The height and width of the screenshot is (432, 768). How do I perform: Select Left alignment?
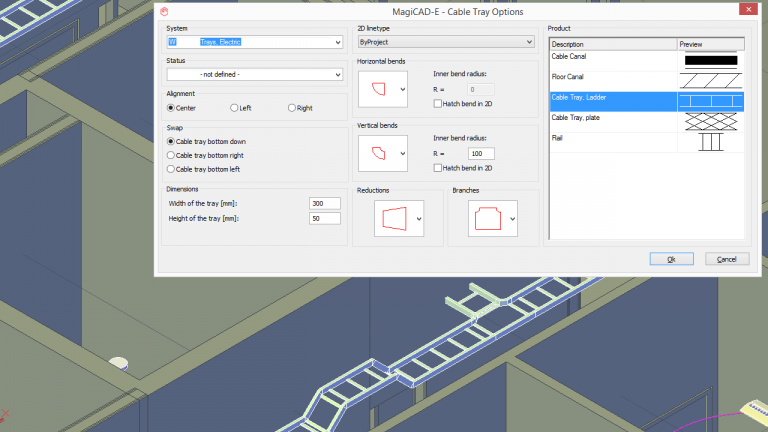(234, 108)
